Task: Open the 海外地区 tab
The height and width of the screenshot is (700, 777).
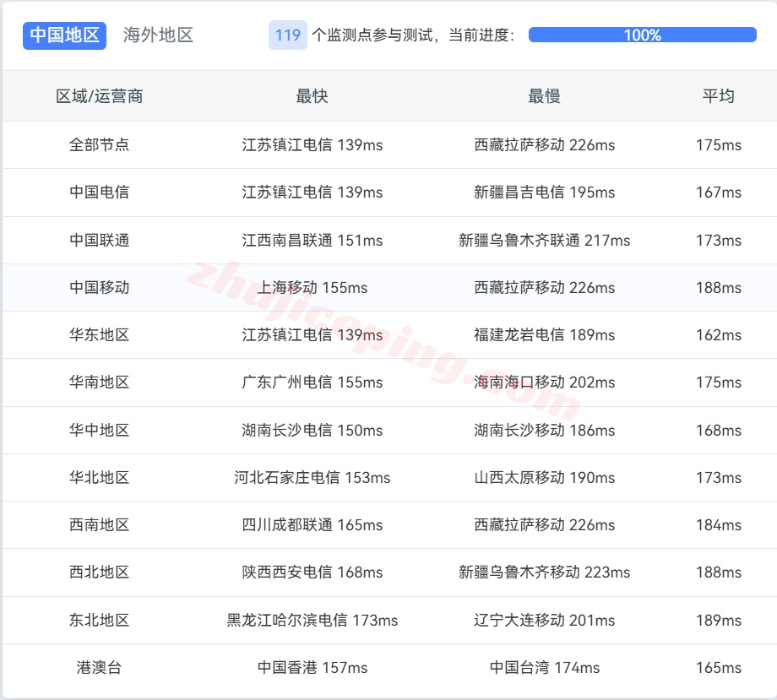Action: (158, 35)
